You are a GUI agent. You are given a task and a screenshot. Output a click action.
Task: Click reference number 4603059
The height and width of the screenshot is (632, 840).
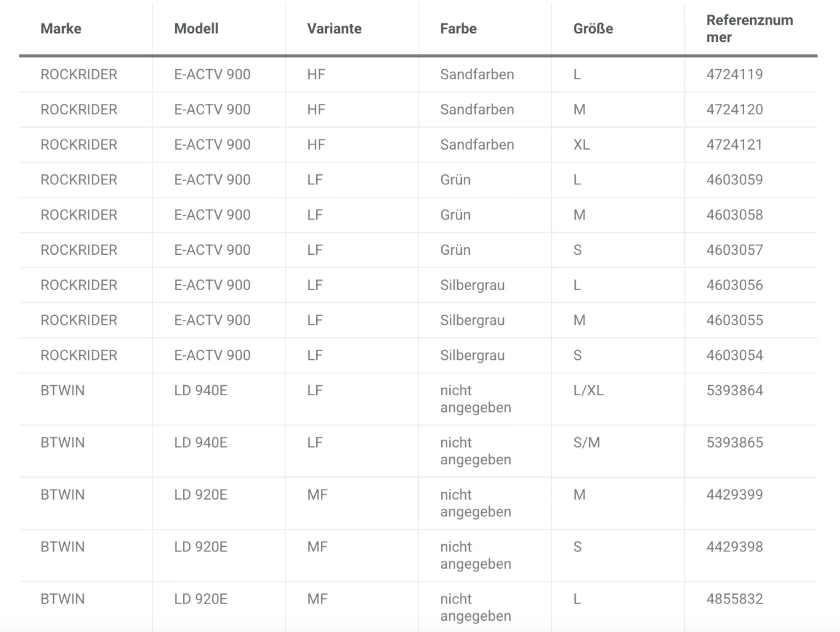[735, 180]
